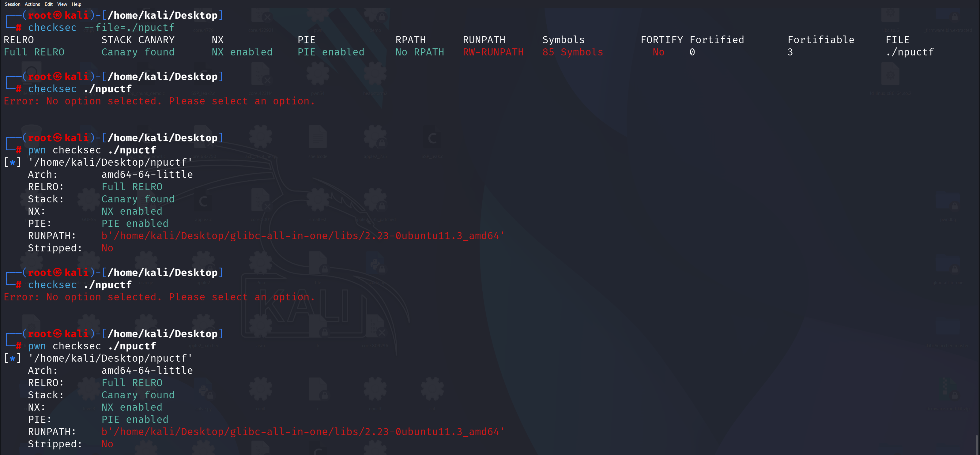Viewport: 980px width, 455px height.
Task: Open the Actions menu
Action: coord(32,4)
